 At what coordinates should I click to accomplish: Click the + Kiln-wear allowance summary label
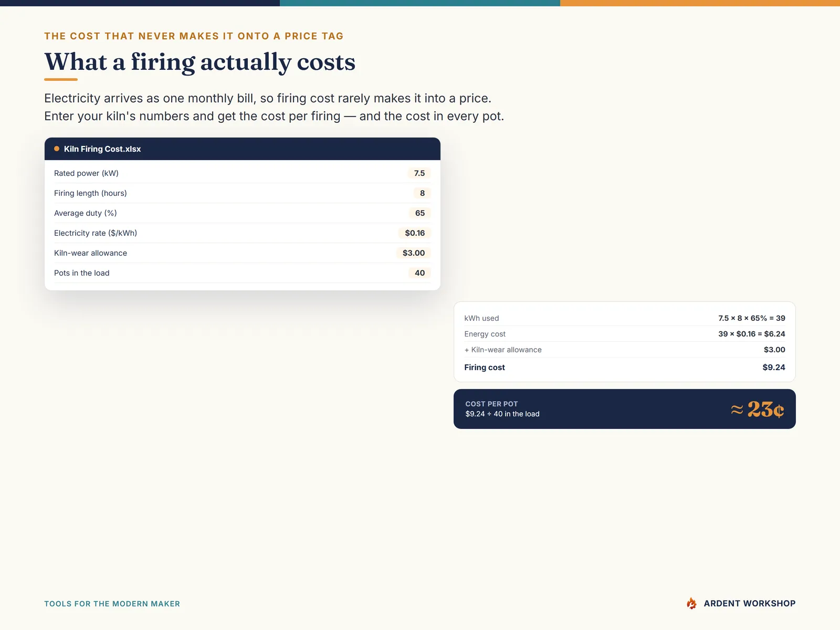pos(503,350)
